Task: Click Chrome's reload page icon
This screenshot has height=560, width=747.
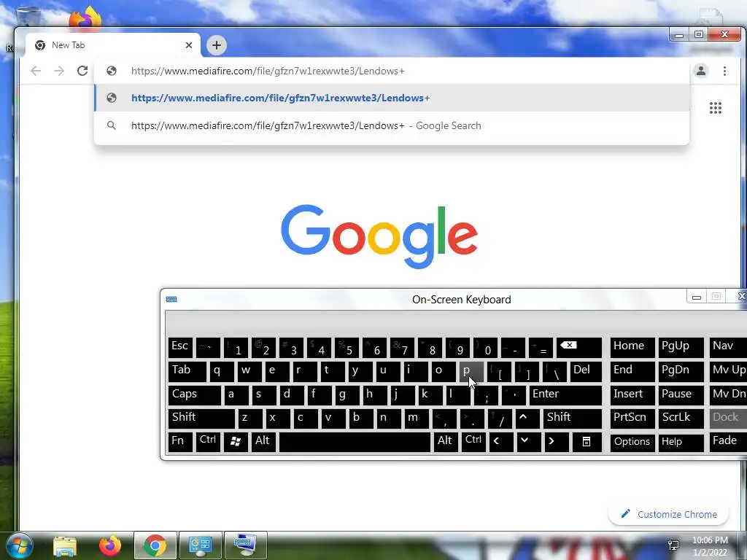Action: coord(82,71)
